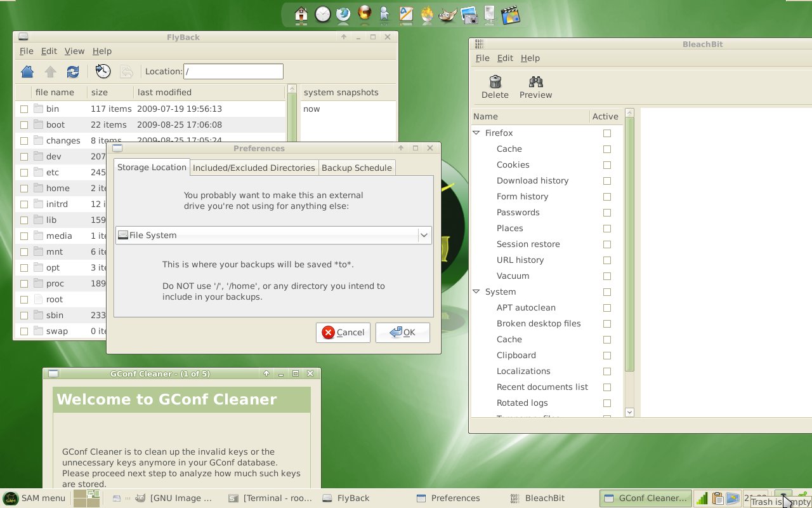Click the media player device icon in dock

489,14
